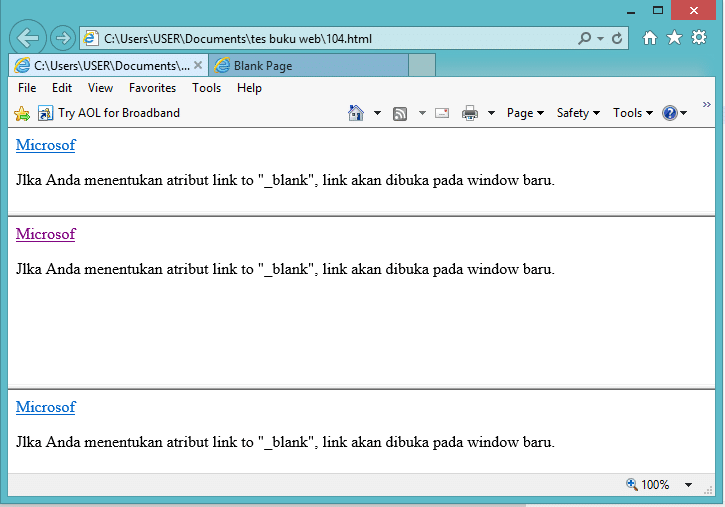Click the Forward navigation arrow
Viewport: 725px width, 507px height.
(62, 39)
